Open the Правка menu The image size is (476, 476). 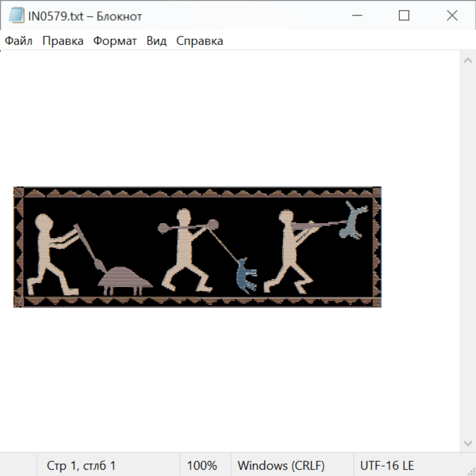[x=62, y=41]
